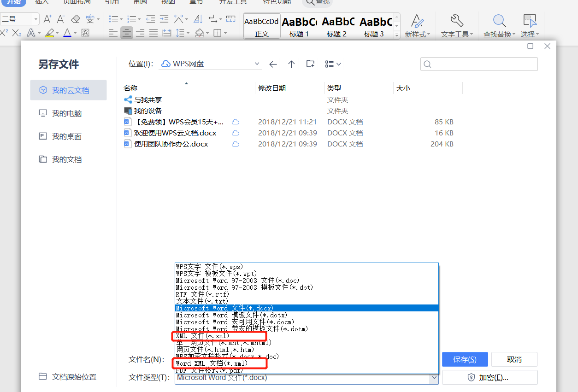Open the view mode dropdown in the dialog
This screenshot has width=578, height=392.
(x=333, y=64)
